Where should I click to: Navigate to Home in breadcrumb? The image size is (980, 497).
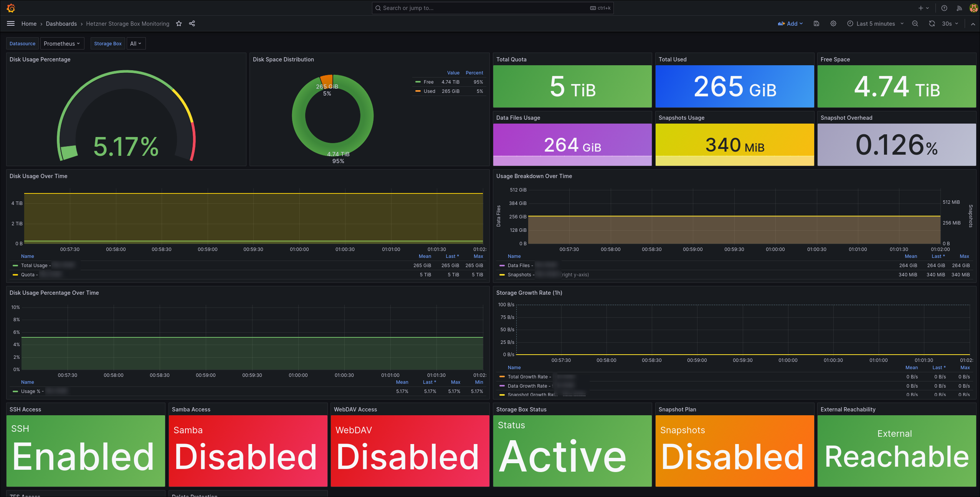pyautogui.click(x=29, y=23)
